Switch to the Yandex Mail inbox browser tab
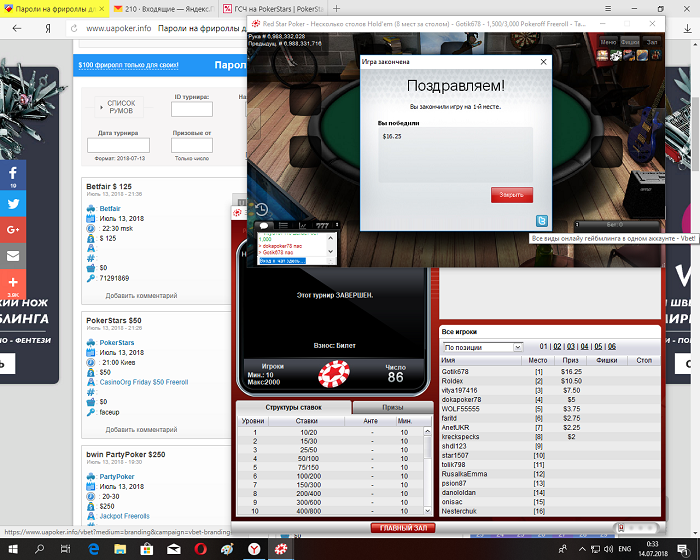The image size is (700, 560). (163, 8)
